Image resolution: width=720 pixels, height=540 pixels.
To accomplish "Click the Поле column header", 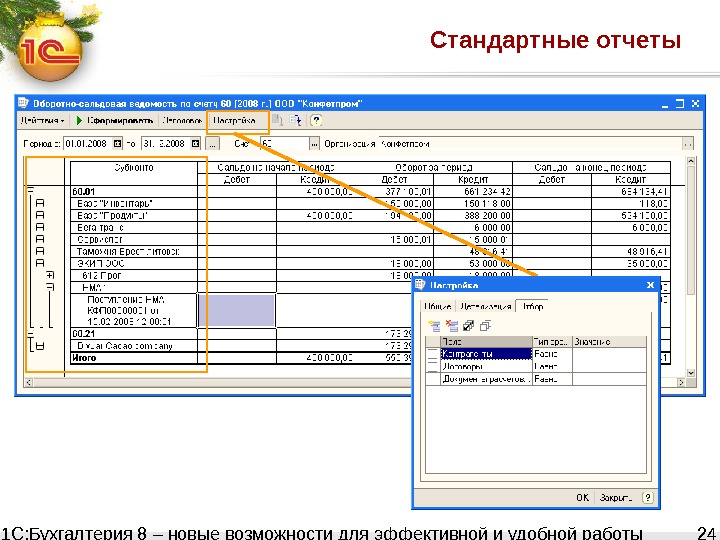I will (x=486, y=342).
